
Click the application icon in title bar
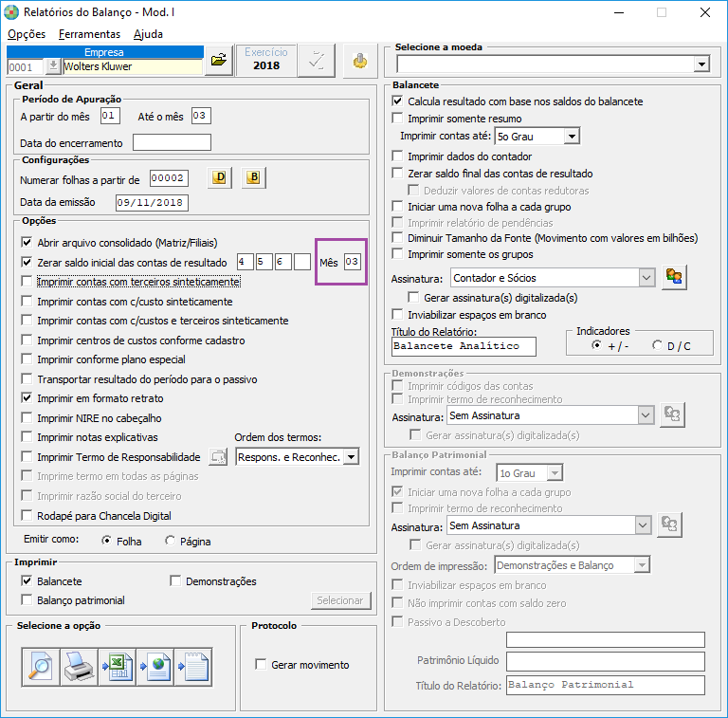tap(11, 12)
